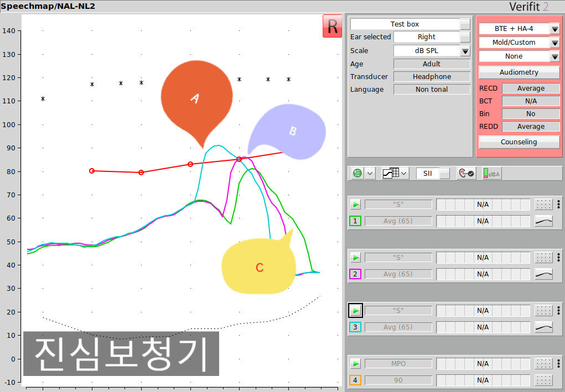Click the Audiometry button
The image size is (565, 392).
point(519,72)
